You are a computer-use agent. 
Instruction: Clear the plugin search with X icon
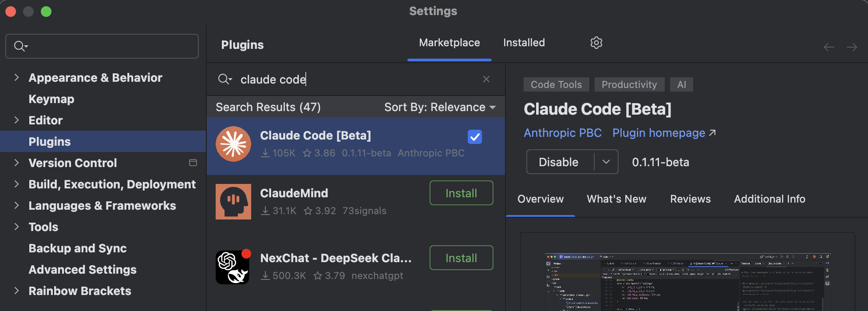[x=486, y=79]
